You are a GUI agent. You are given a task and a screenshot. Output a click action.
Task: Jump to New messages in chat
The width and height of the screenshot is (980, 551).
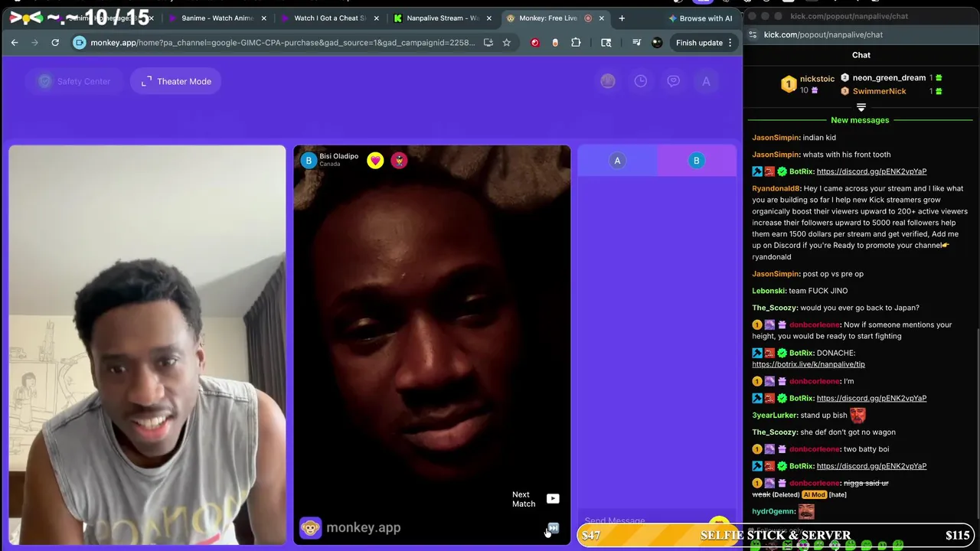(x=860, y=120)
